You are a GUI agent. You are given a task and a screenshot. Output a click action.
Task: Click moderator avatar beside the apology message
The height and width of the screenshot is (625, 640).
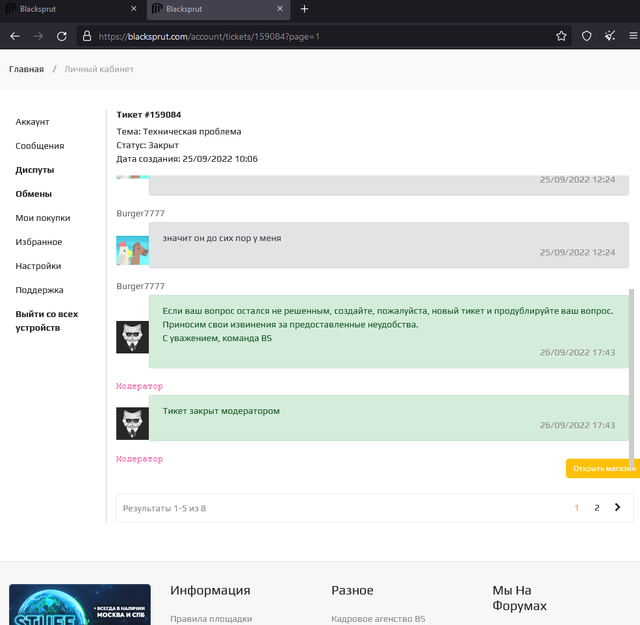pos(133,337)
